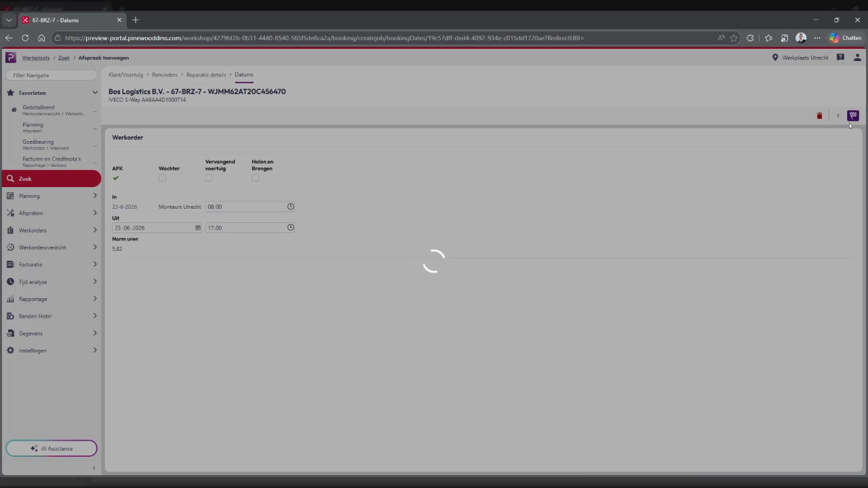
Task: Click the Instellingen gear icon
Action: tap(10, 350)
